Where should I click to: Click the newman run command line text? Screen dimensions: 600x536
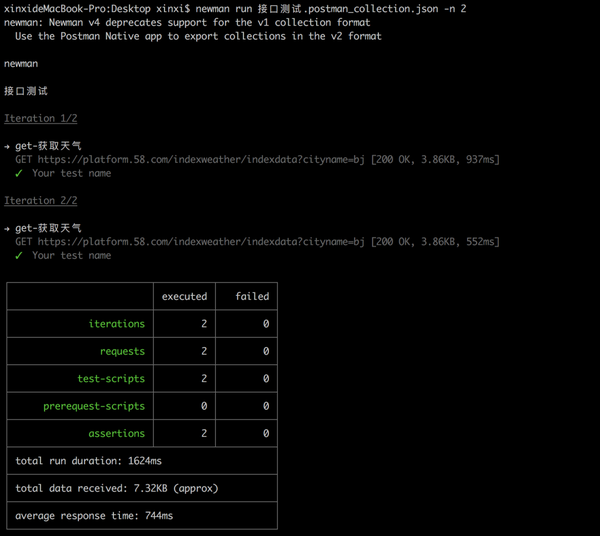tap(331, 9)
